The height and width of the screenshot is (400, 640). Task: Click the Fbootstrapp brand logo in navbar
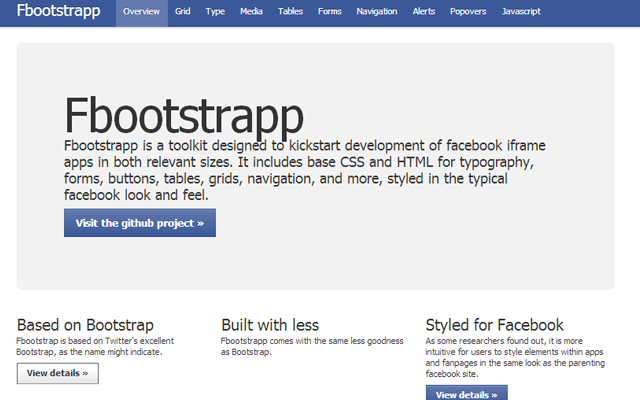(58, 12)
